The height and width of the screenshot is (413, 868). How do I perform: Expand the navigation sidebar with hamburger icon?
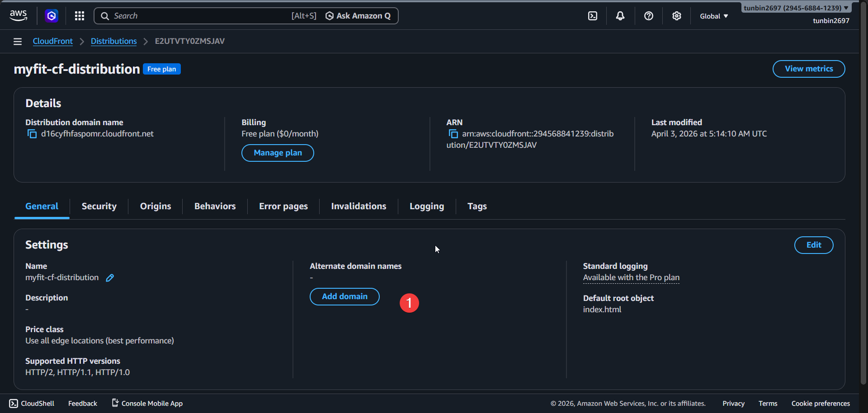(x=17, y=41)
